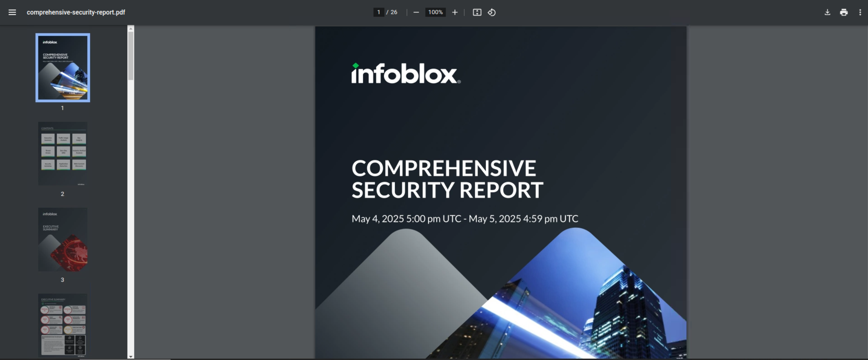Screen dimensions: 868x360
Task: Download the PDF file
Action: click(827, 12)
